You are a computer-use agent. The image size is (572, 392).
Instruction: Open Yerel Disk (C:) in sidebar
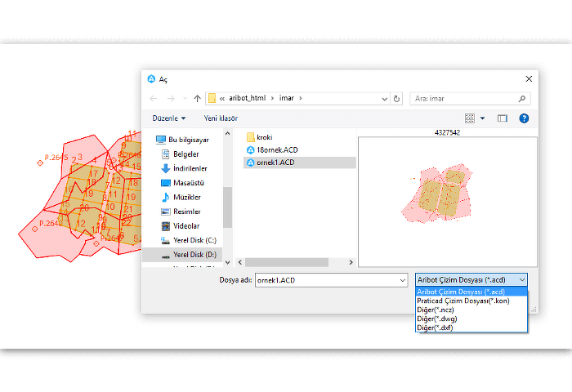pos(194,240)
